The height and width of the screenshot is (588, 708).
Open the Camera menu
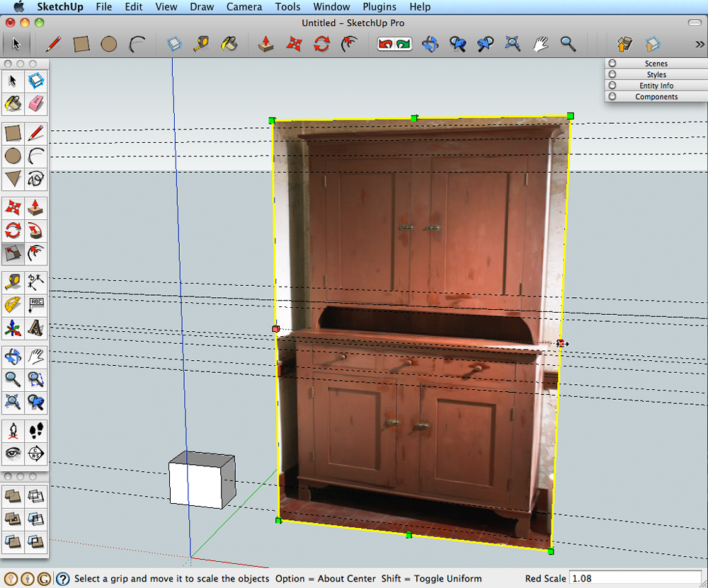pos(244,6)
